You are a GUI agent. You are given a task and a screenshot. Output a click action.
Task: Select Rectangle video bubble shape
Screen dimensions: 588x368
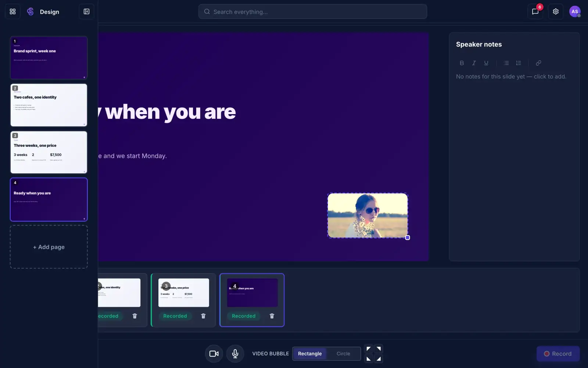pyautogui.click(x=310, y=354)
